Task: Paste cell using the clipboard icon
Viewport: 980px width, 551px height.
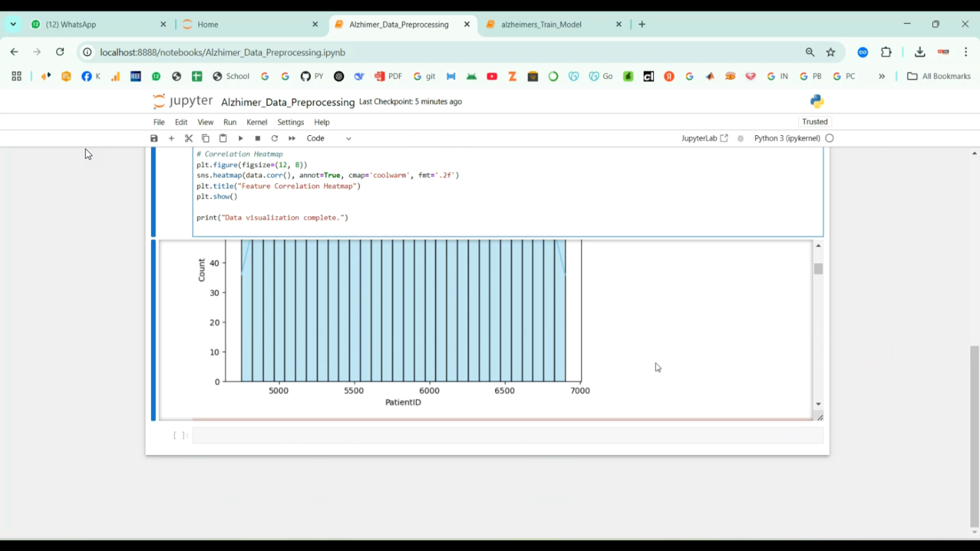Action: point(223,138)
